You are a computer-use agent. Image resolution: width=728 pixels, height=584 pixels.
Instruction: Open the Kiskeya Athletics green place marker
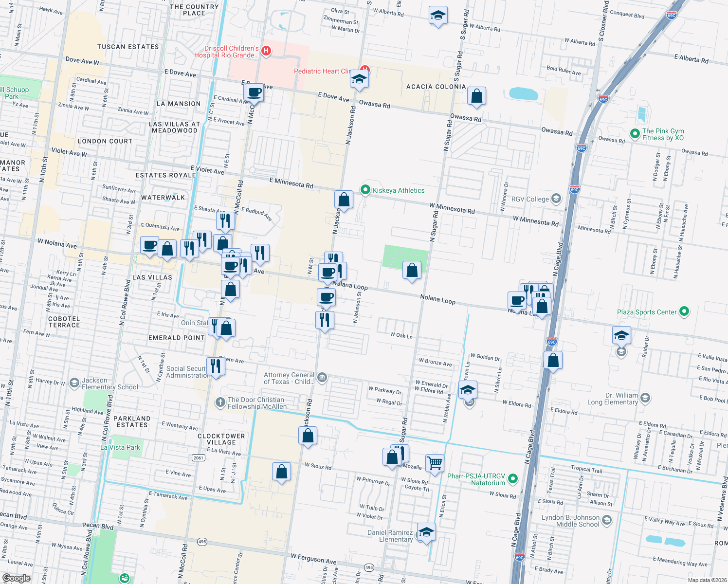[366, 190]
